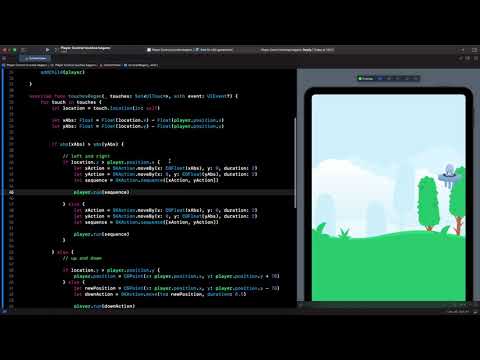Screen dimensions: 480x360
Task: Click the player.run(downAction) code line
Action: [x=104, y=306]
